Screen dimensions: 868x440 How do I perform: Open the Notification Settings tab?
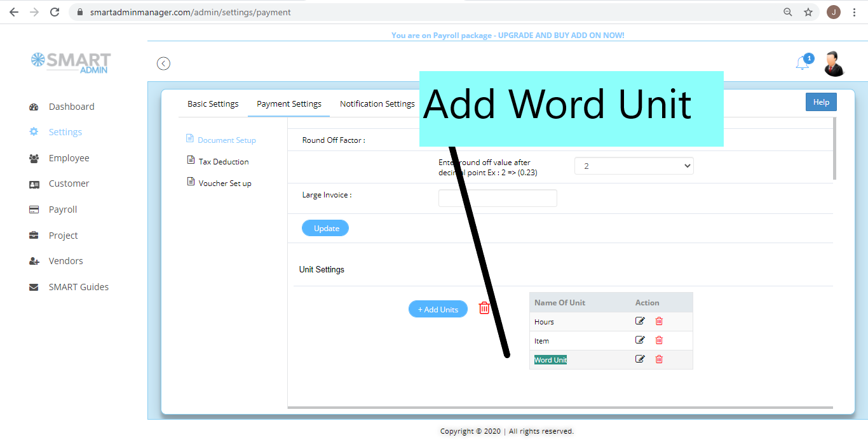pyautogui.click(x=377, y=103)
